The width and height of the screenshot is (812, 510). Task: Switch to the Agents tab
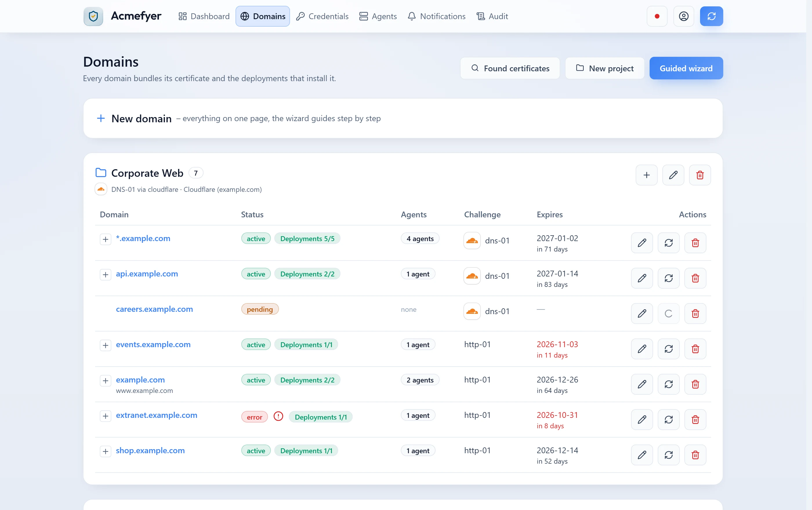[378, 16]
